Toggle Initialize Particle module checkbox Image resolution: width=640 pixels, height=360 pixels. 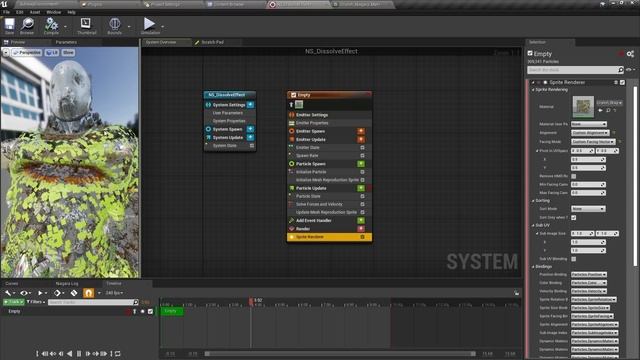[362, 172]
